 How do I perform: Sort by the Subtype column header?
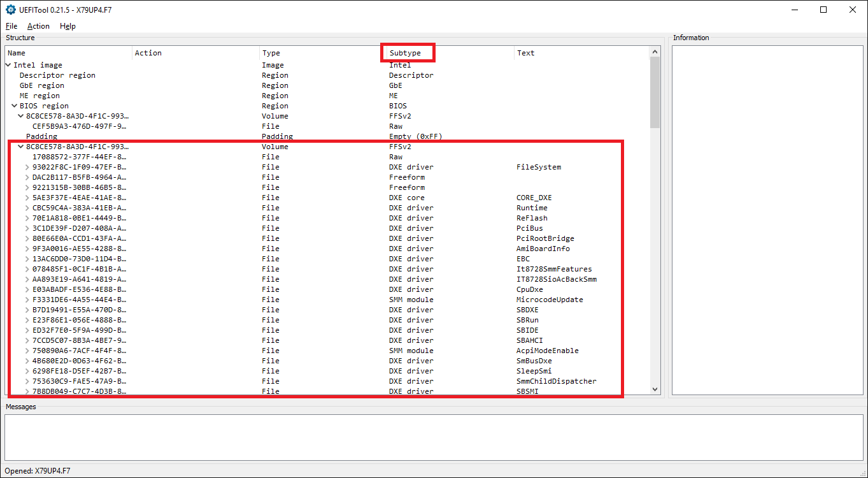(x=451, y=53)
